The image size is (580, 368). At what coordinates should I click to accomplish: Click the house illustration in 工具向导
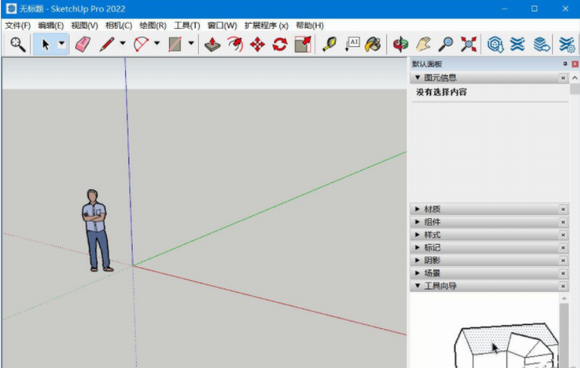pos(506,345)
